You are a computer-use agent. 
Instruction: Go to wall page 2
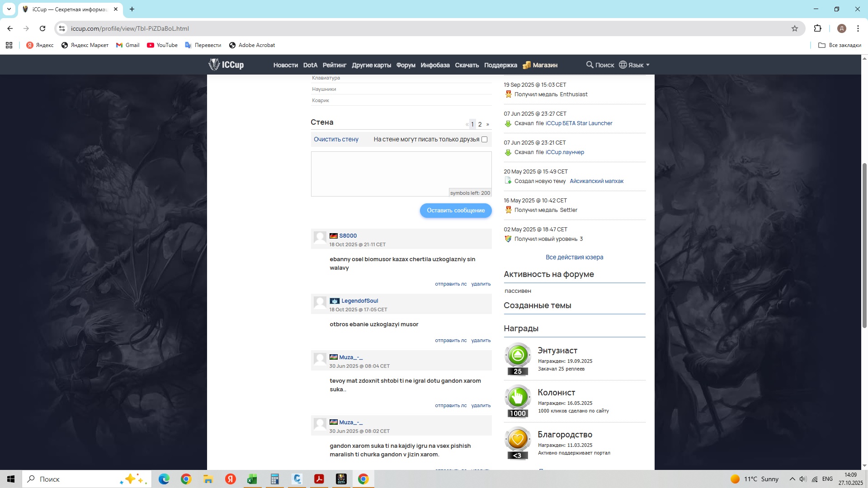point(480,124)
